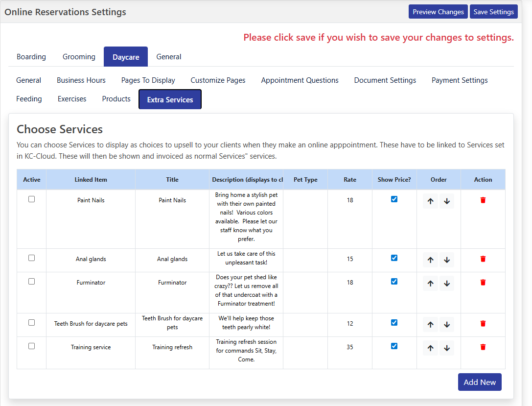Move Training service row down

point(447,348)
